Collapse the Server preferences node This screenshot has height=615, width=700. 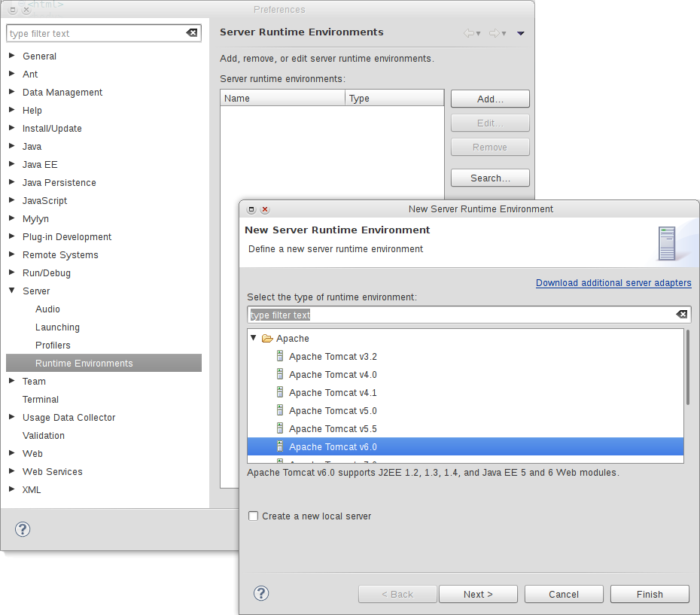(11, 291)
